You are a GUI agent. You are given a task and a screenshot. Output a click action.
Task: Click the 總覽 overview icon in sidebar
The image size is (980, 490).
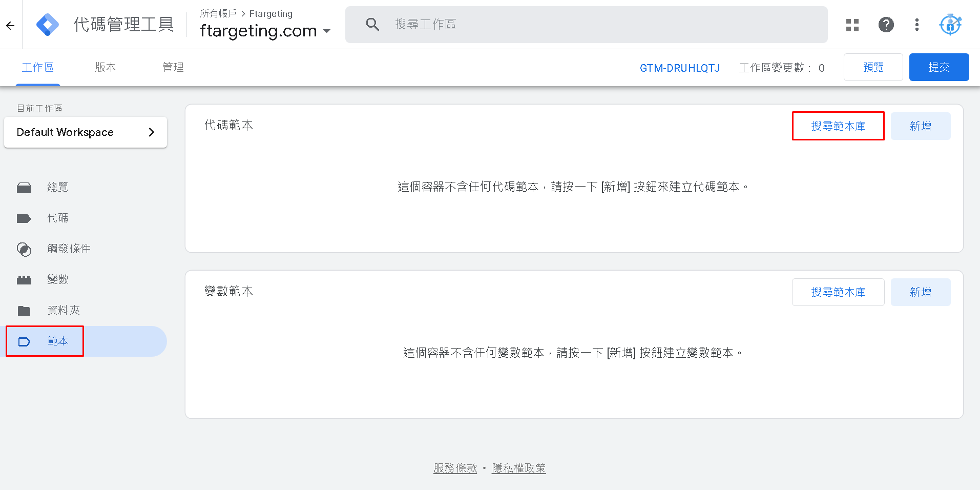tap(24, 188)
